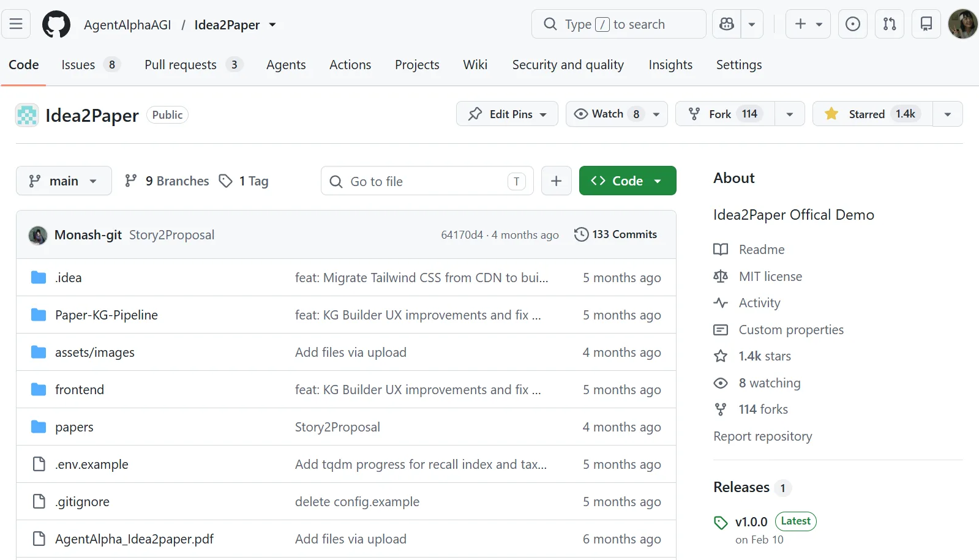This screenshot has width=979, height=560.
Task: Switch to the Projects tab
Action: pos(417,65)
